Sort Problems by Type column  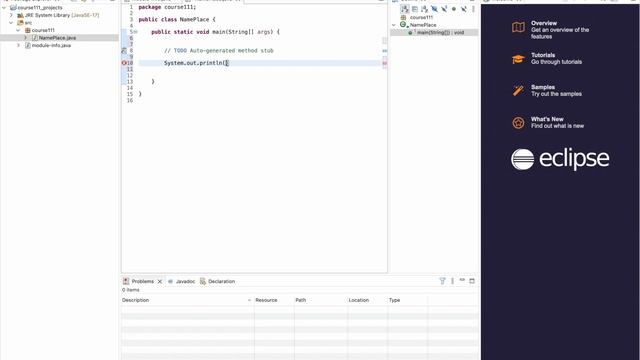pyautogui.click(x=407, y=300)
